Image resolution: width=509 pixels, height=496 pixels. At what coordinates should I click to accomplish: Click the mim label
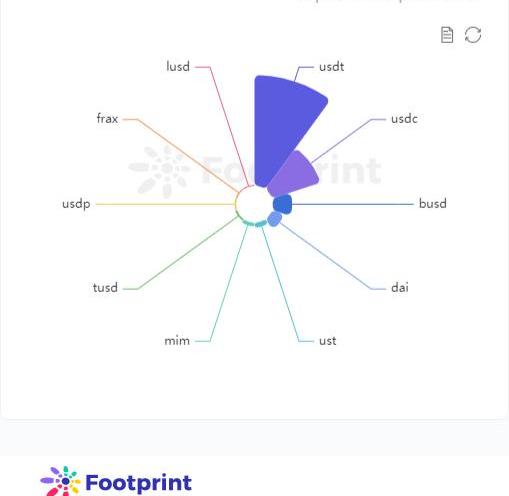(177, 341)
